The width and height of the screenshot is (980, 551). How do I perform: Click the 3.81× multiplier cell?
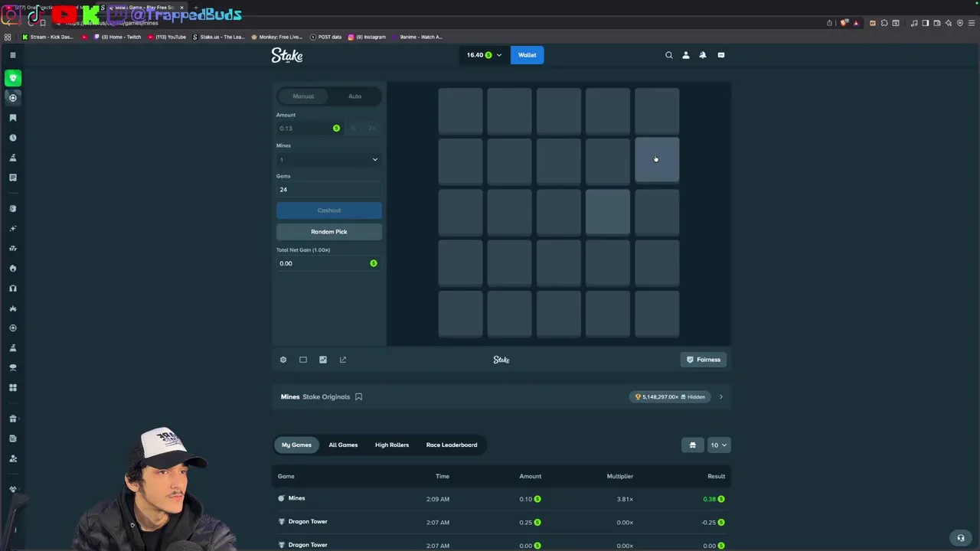pyautogui.click(x=625, y=499)
